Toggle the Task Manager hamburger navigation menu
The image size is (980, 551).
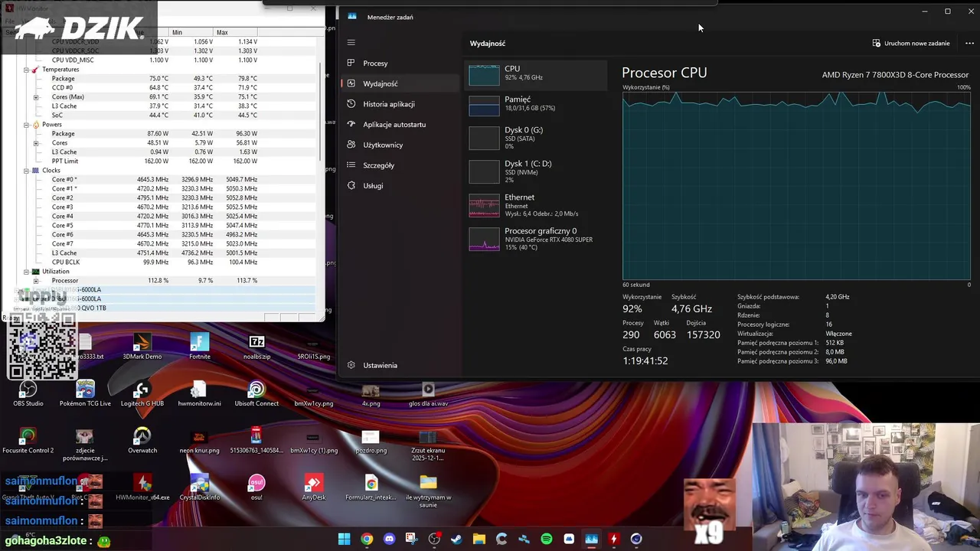pos(351,43)
